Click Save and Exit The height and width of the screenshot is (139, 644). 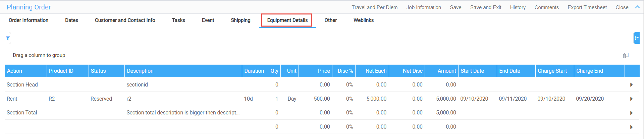coord(485,7)
